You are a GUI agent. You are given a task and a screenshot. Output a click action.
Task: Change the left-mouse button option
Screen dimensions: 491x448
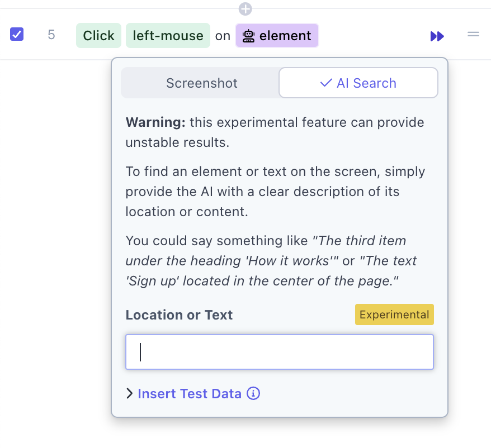(168, 36)
